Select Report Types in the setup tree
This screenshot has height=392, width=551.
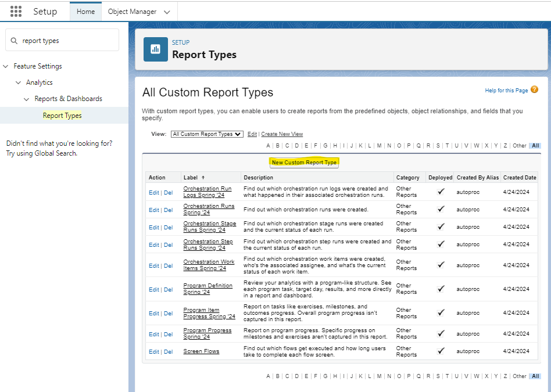(x=62, y=116)
